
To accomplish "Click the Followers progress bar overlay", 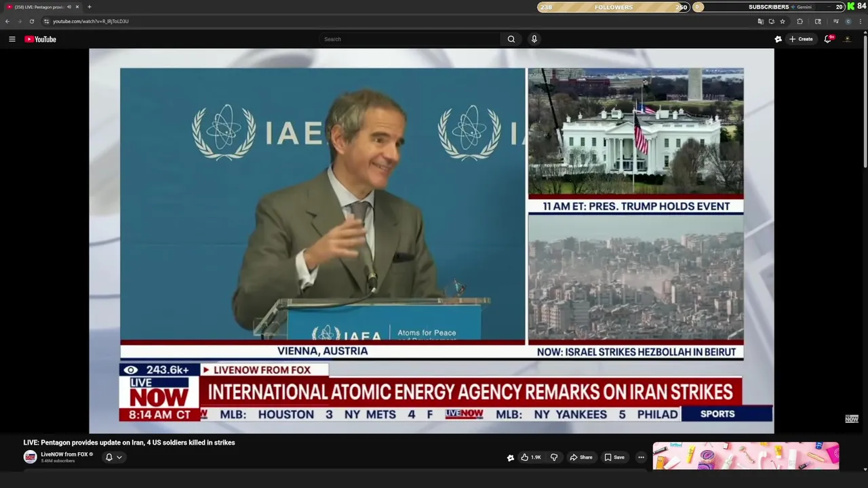I will (614, 7).
